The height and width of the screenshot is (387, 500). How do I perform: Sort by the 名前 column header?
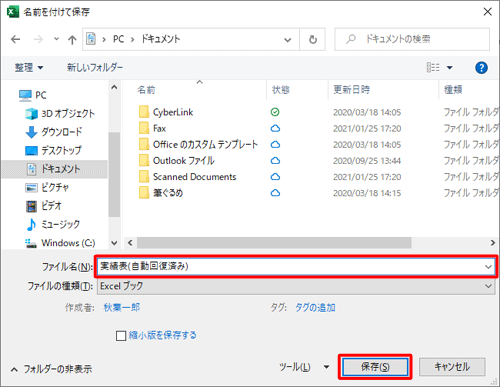[147, 90]
